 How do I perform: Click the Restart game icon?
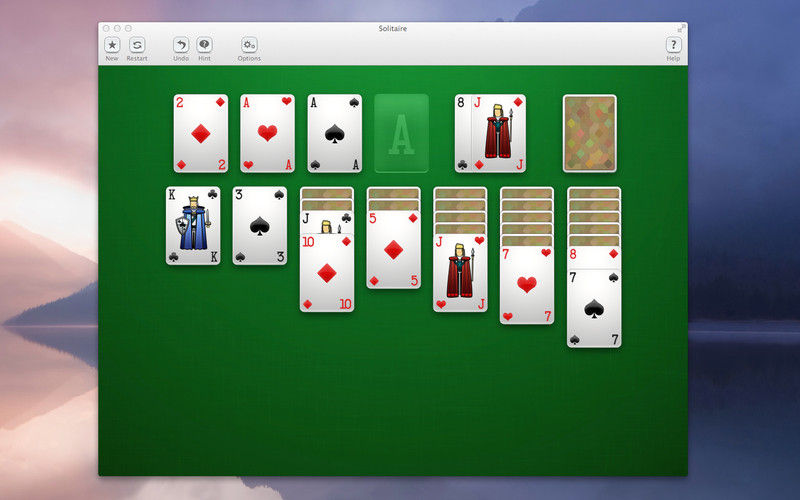coord(137,45)
